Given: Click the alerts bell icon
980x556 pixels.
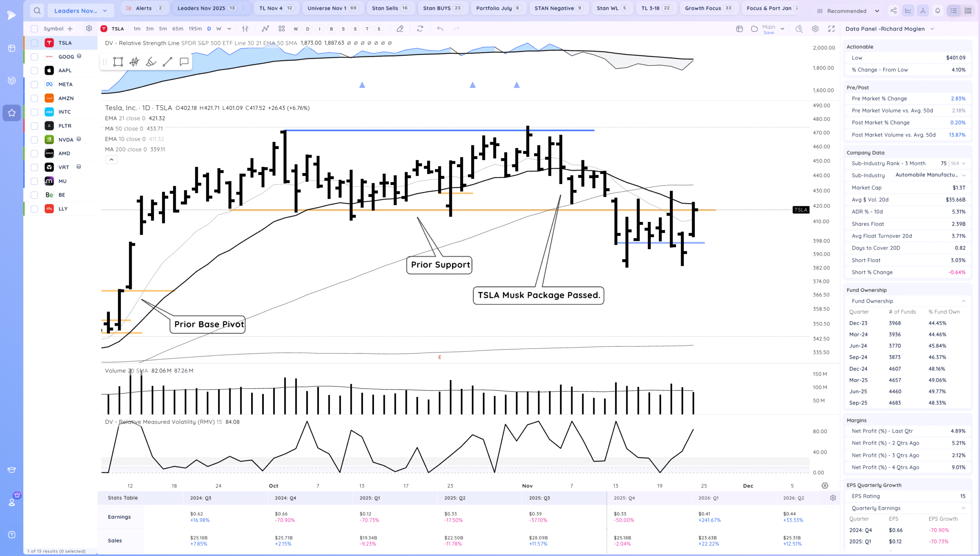Looking at the screenshot, I should pos(938,11).
